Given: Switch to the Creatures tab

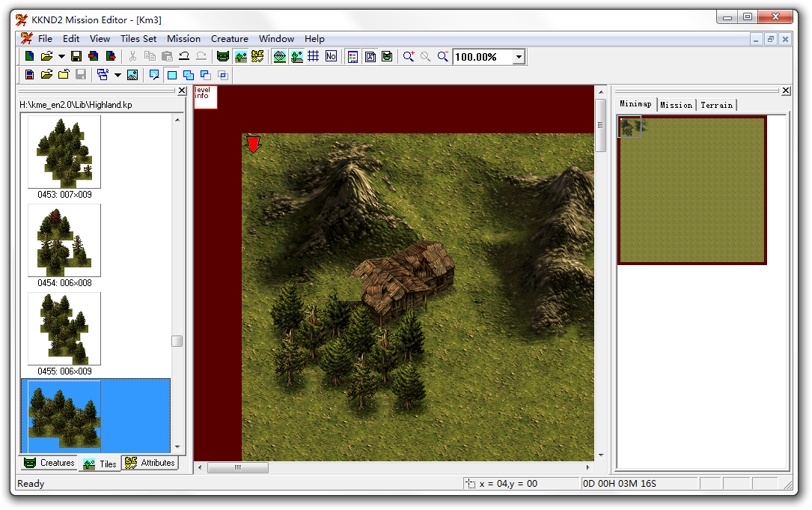Looking at the screenshot, I should point(49,463).
